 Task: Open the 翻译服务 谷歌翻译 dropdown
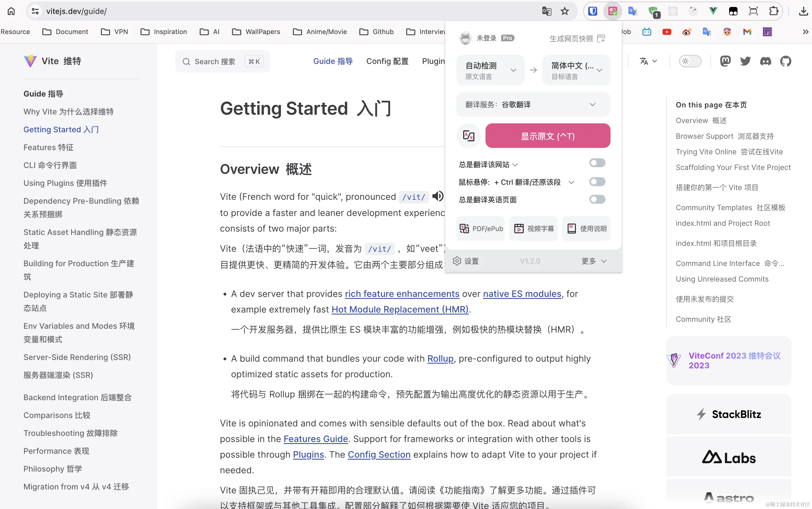533,104
